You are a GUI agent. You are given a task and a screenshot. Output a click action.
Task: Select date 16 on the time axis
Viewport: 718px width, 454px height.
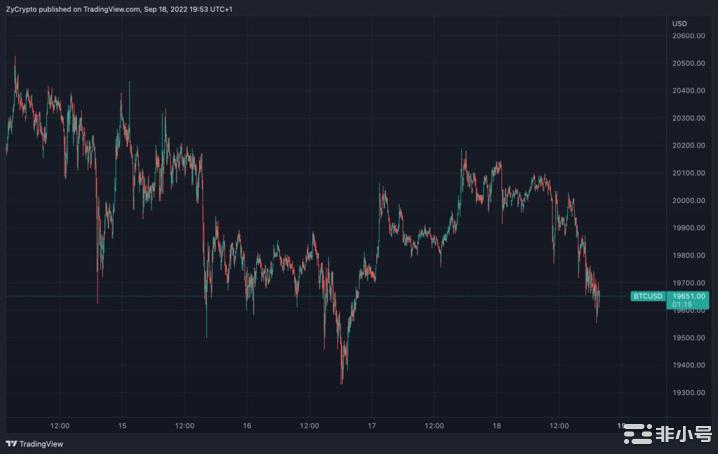247,426
